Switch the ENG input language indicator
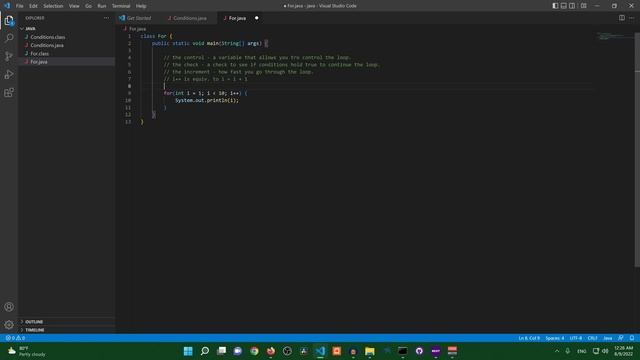 [x=582, y=351]
